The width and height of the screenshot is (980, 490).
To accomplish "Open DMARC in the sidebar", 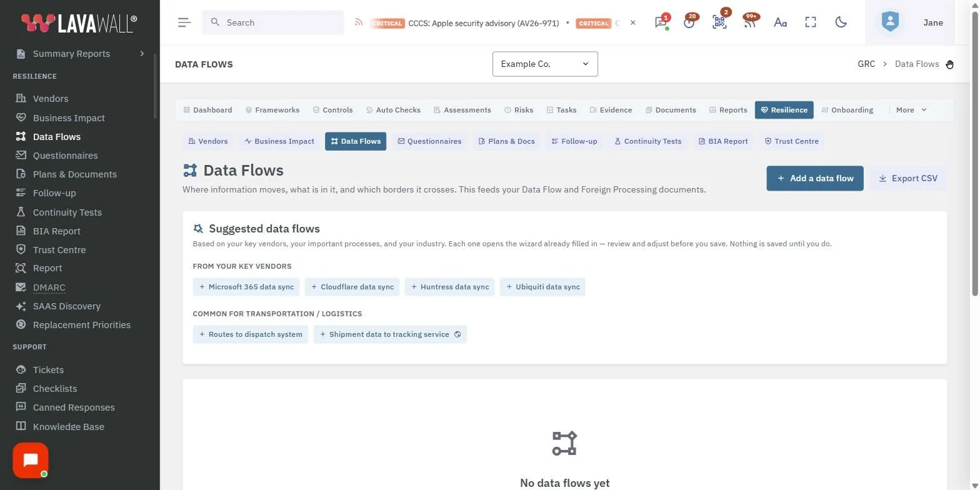I will click(x=49, y=287).
